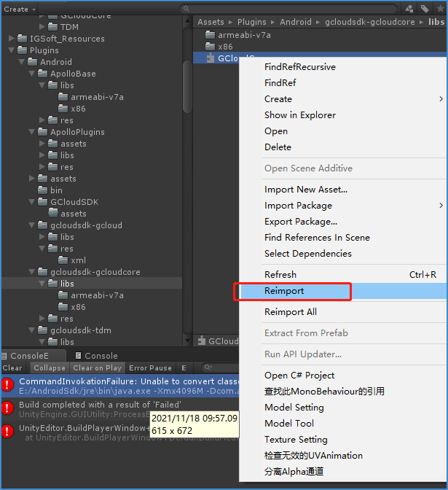Click the IGSoft_Resources folder icon
This screenshot has width=448, height=490.
click(22, 39)
